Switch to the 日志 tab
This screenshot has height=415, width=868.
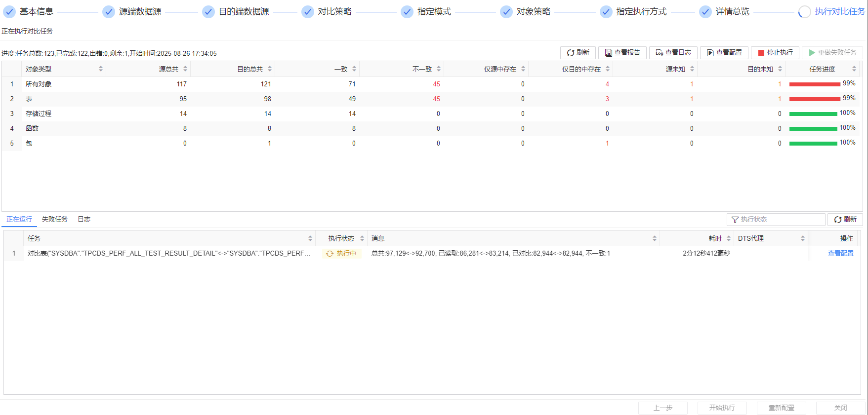point(84,220)
